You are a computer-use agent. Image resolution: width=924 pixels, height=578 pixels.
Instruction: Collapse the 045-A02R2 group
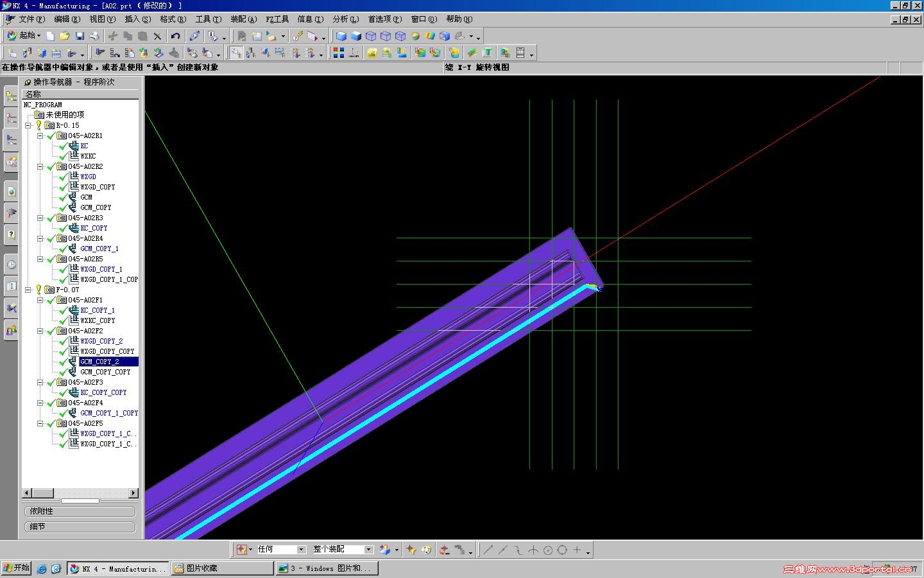pyautogui.click(x=40, y=166)
